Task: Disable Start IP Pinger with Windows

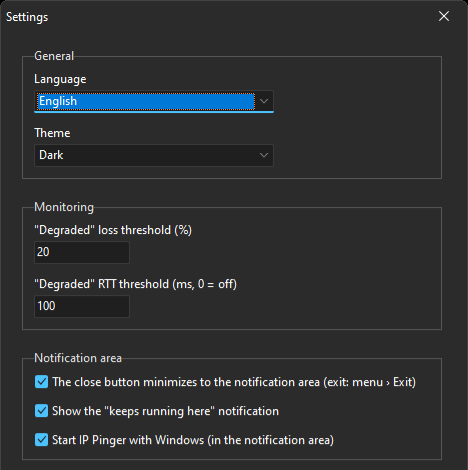Action: [x=42, y=440]
